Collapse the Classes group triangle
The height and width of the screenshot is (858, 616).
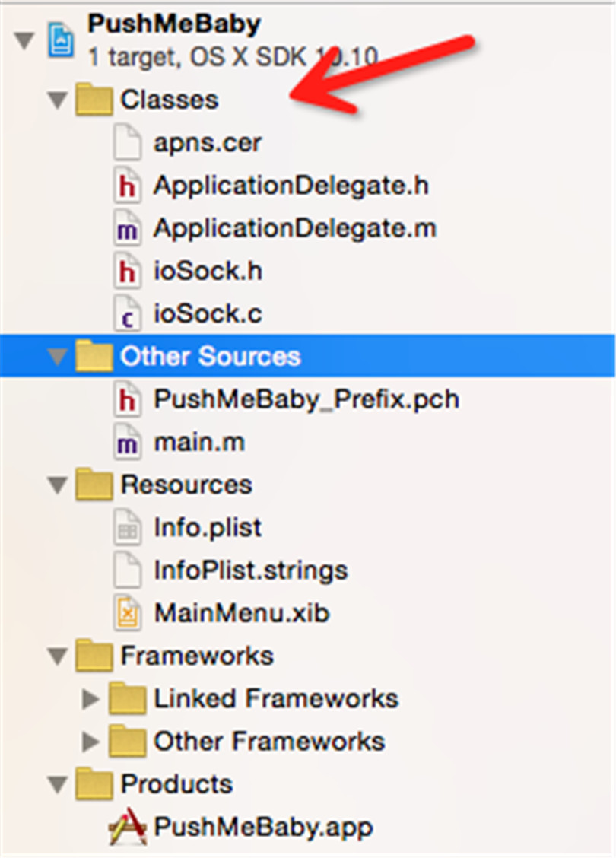point(56,100)
